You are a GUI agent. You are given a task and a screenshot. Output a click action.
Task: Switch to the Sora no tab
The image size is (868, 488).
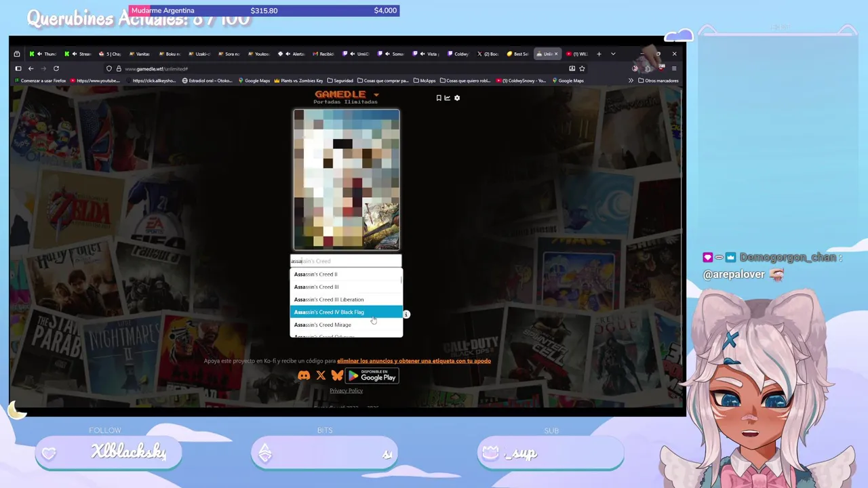coord(229,54)
